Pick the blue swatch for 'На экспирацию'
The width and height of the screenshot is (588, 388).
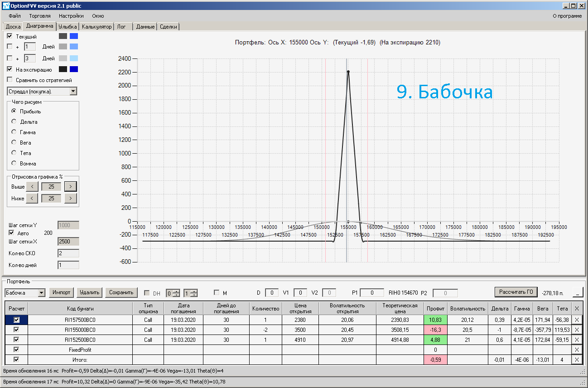[x=74, y=69]
